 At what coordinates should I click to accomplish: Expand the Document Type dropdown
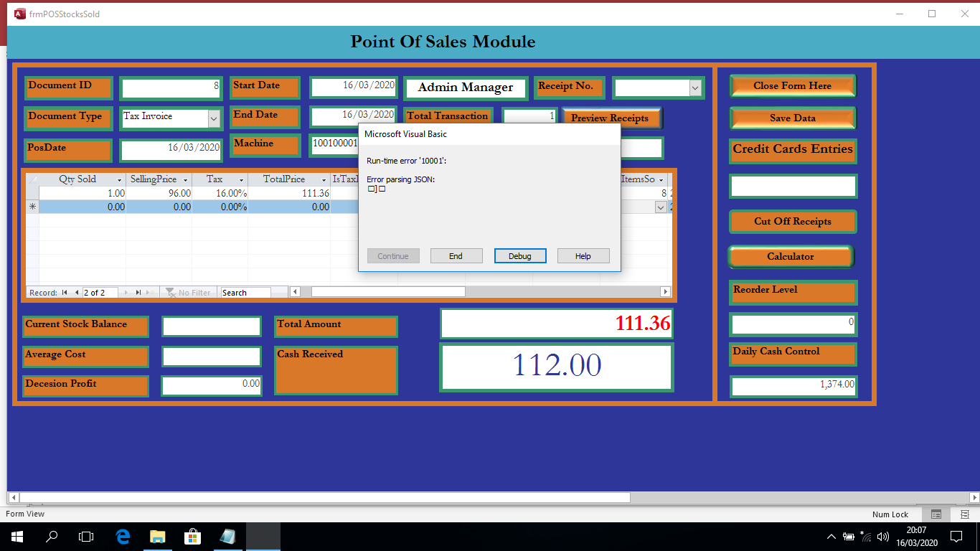[214, 118]
